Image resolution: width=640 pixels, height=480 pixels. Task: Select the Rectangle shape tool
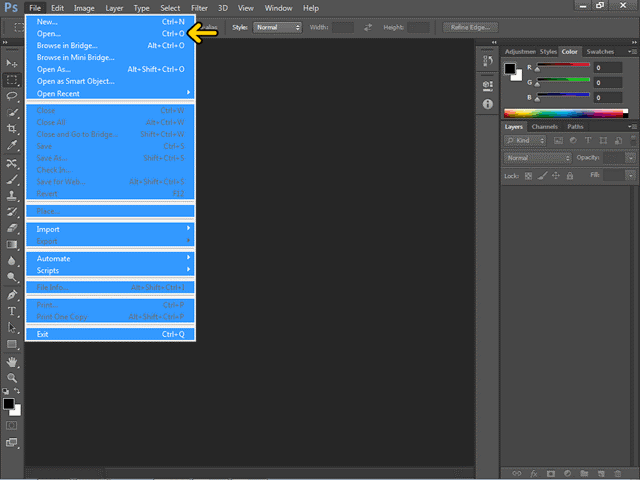click(12, 344)
